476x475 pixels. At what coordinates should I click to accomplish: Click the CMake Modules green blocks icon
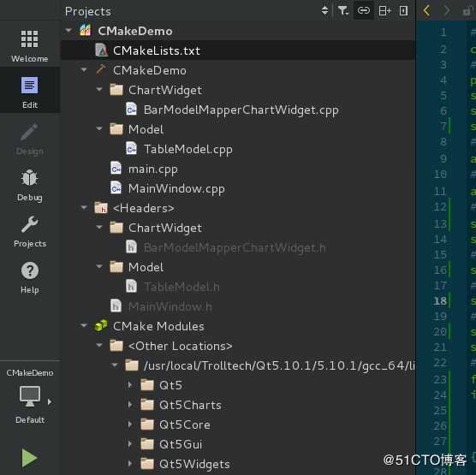pos(101,325)
